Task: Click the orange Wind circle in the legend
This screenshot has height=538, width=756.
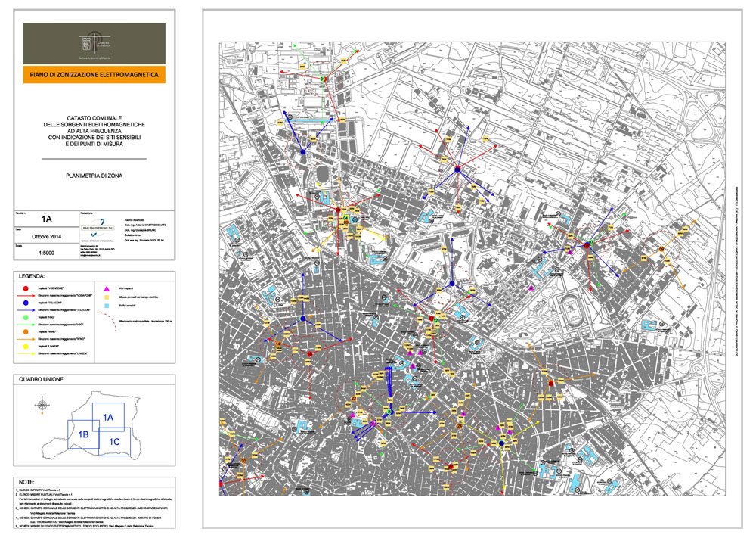Action: pos(26,332)
